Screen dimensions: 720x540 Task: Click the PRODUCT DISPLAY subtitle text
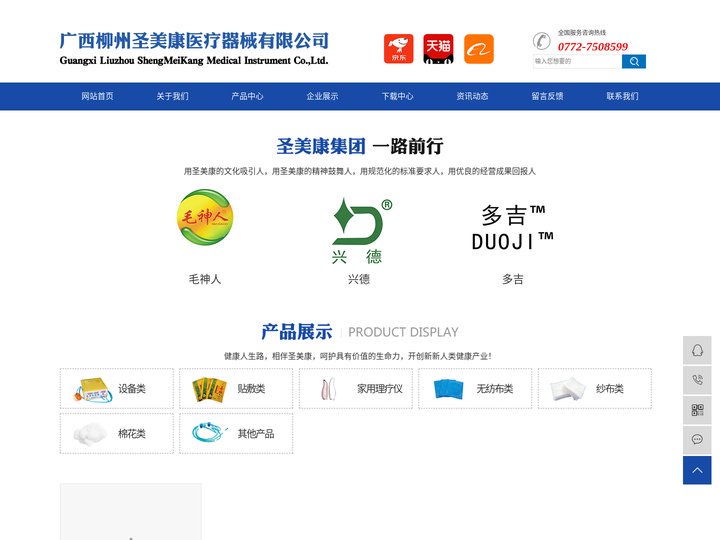coord(403,332)
